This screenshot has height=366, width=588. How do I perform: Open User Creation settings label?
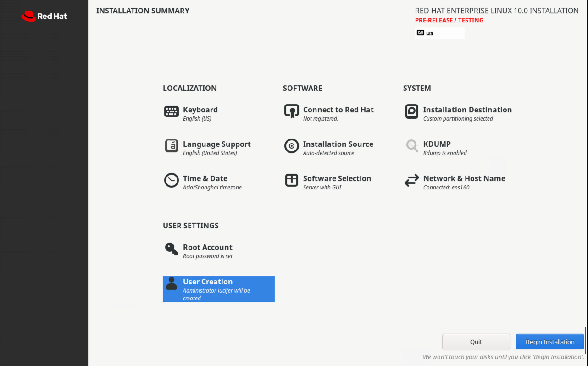pyautogui.click(x=208, y=282)
